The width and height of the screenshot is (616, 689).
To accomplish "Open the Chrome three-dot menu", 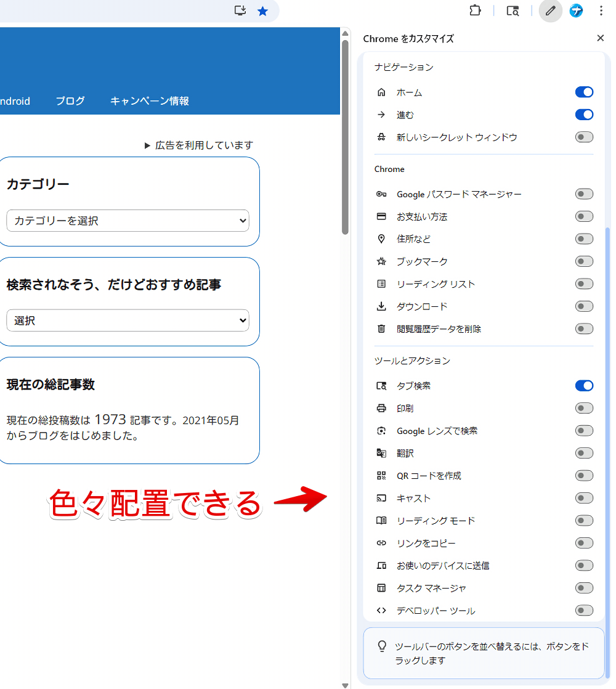I will [x=601, y=10].
